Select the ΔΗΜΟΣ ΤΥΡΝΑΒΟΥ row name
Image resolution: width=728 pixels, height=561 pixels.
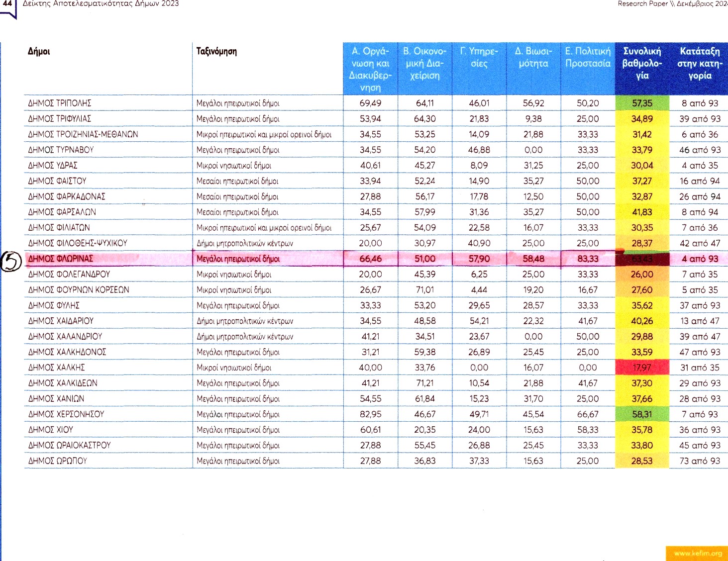(61, 150)
